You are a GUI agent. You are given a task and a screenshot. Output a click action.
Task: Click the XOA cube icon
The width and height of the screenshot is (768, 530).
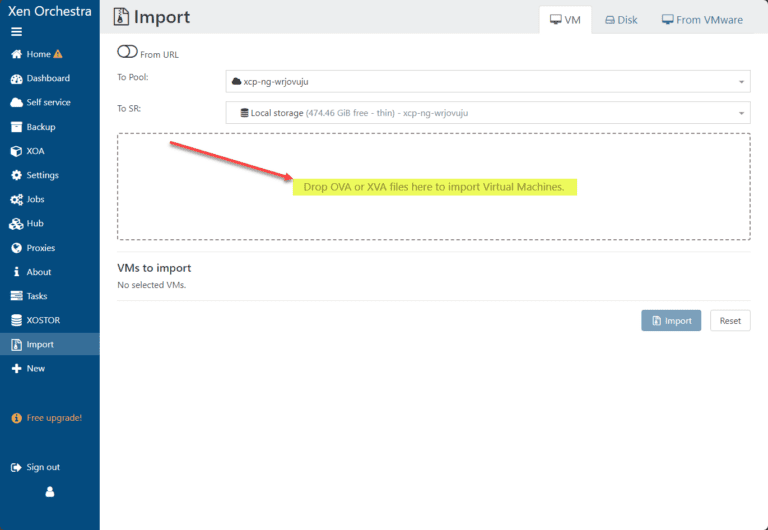pos(17,151)
